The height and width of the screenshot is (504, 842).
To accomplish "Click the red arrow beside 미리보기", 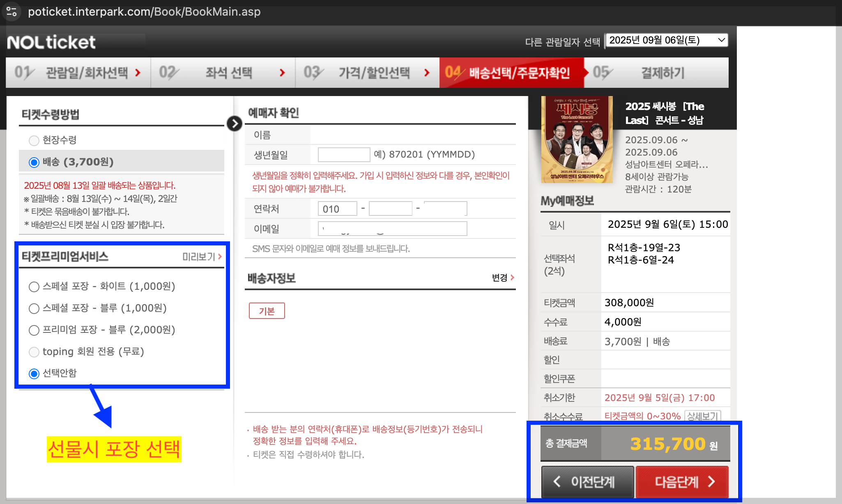I will tap(220, 257).
